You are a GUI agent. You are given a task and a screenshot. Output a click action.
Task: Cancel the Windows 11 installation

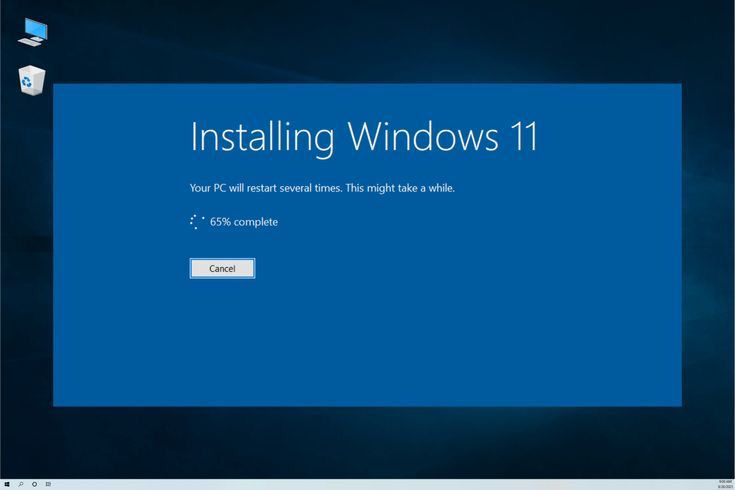[222, 268]
